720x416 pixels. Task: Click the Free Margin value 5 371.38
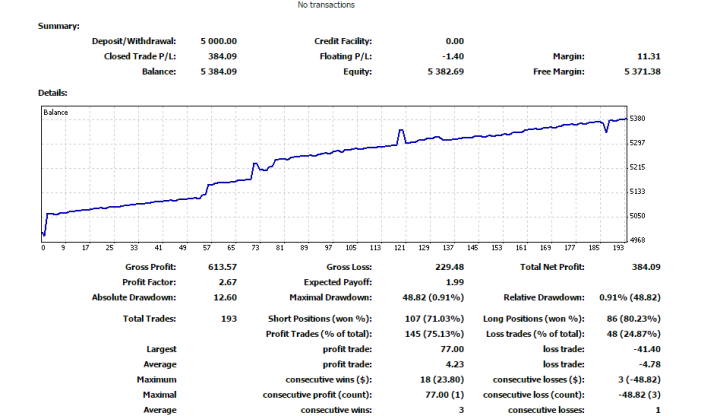[x=642, y=72]
